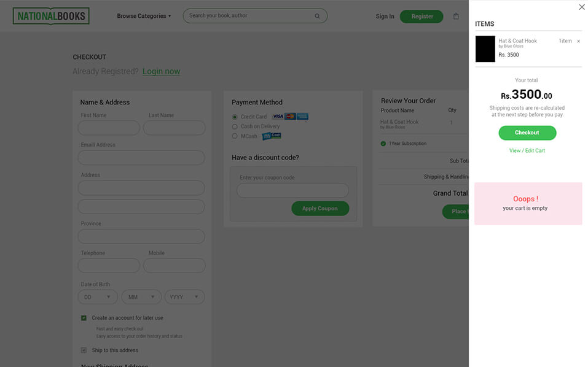The width and height of the screenshot is (588, 367).
Task: Click the Visa card icon
Action: click(x=278, y=117)
